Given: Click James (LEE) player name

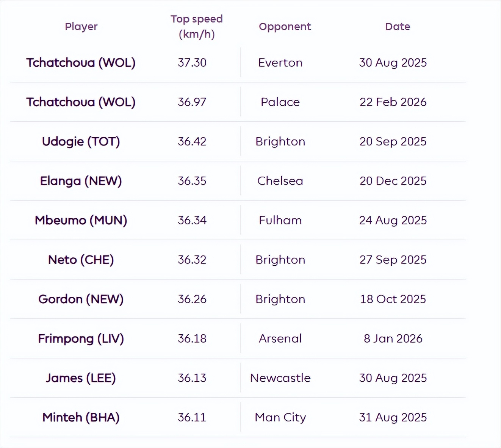Looking at the screenshot, I should (81, 378).
